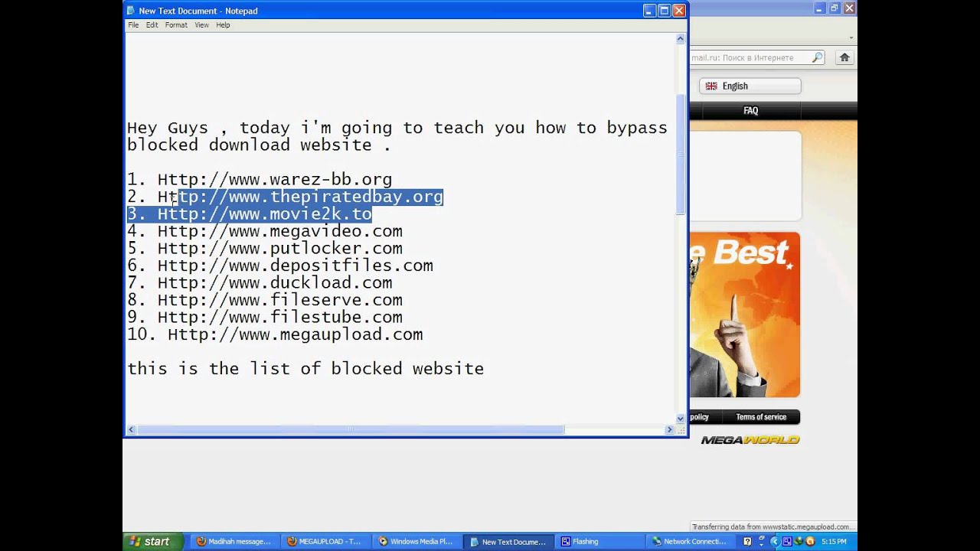Open the Windows Start menu
Screen dimensions: 980x551
152,541
